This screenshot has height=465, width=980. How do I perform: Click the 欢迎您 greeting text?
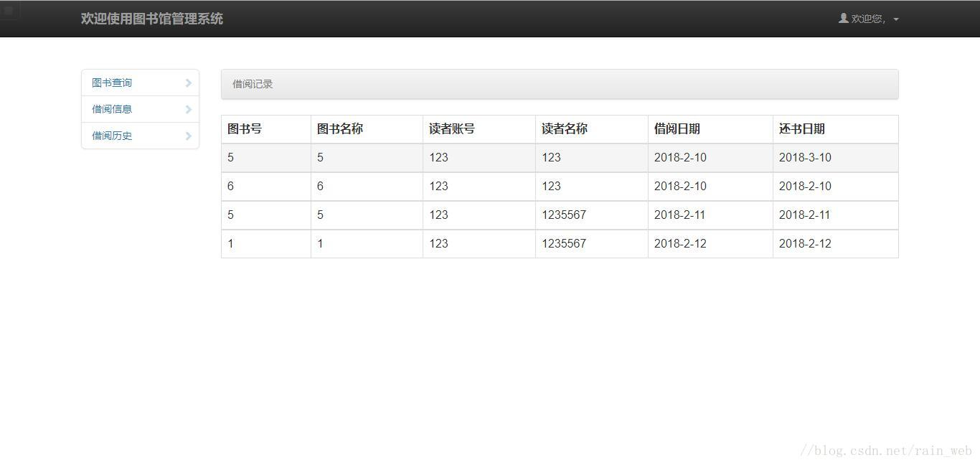(x=868, y=19)
